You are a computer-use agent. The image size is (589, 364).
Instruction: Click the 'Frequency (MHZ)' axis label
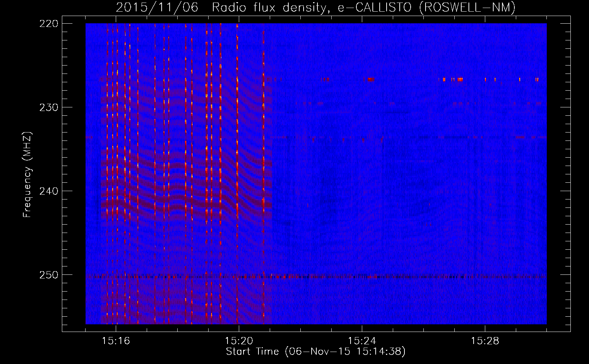(28, 175)
